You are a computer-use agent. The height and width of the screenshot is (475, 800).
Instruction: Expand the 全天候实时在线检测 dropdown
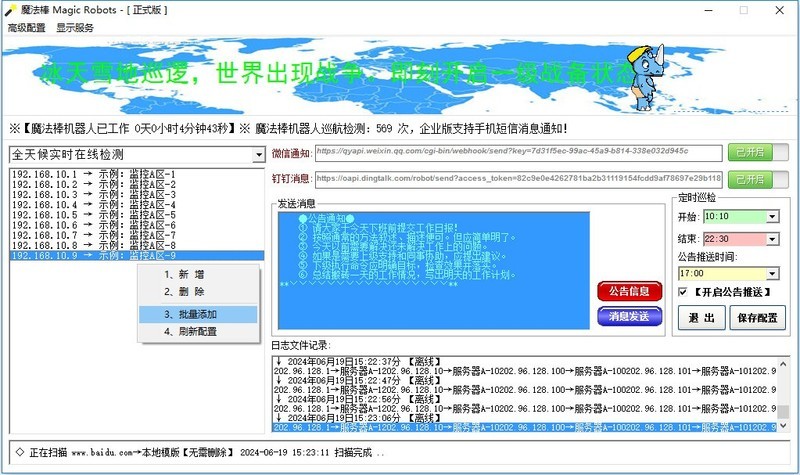[x=259, y=155]
